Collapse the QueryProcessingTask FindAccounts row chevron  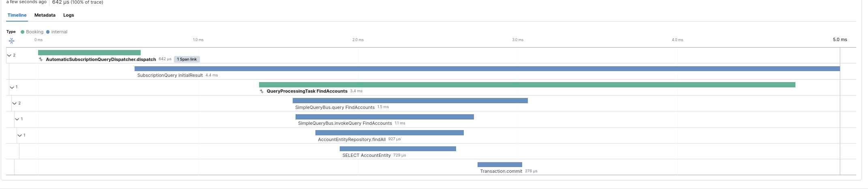pyautogui.click(x=12, y=87)
